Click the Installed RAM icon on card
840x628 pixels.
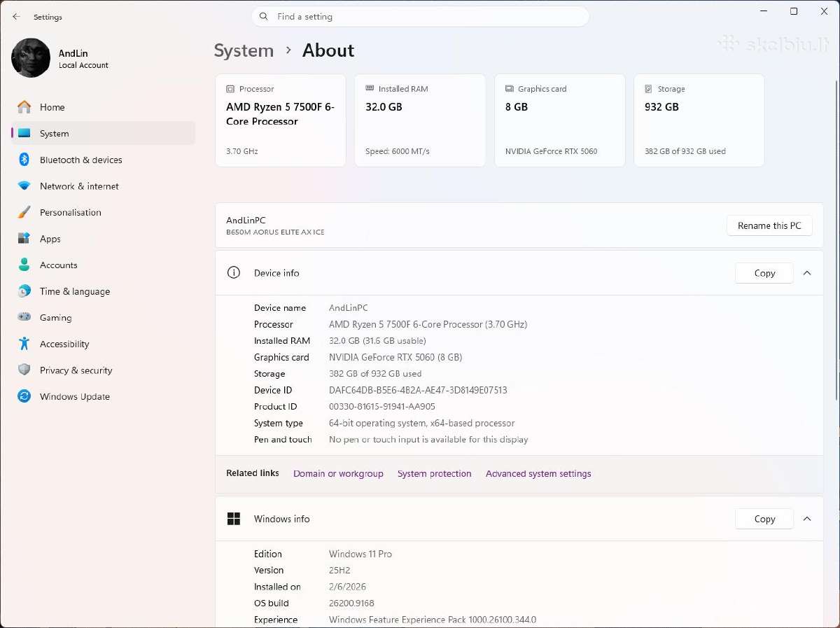pos(370,89)
